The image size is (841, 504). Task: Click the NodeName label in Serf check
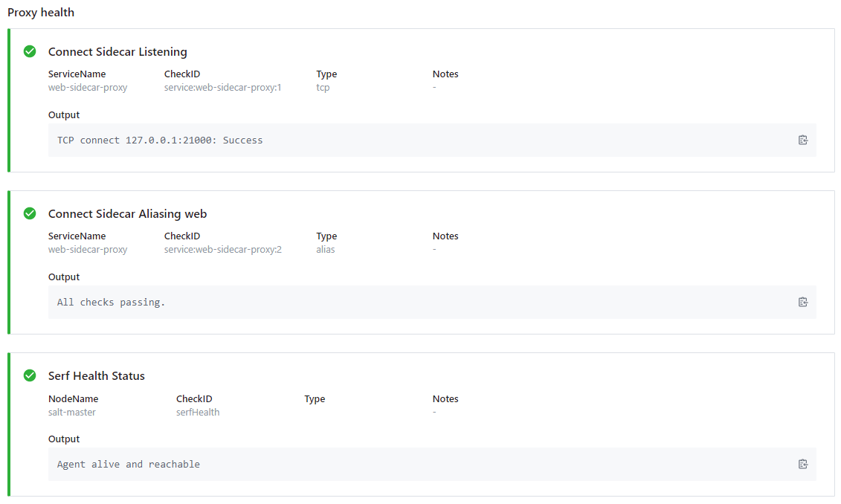[x=74, y=398]
